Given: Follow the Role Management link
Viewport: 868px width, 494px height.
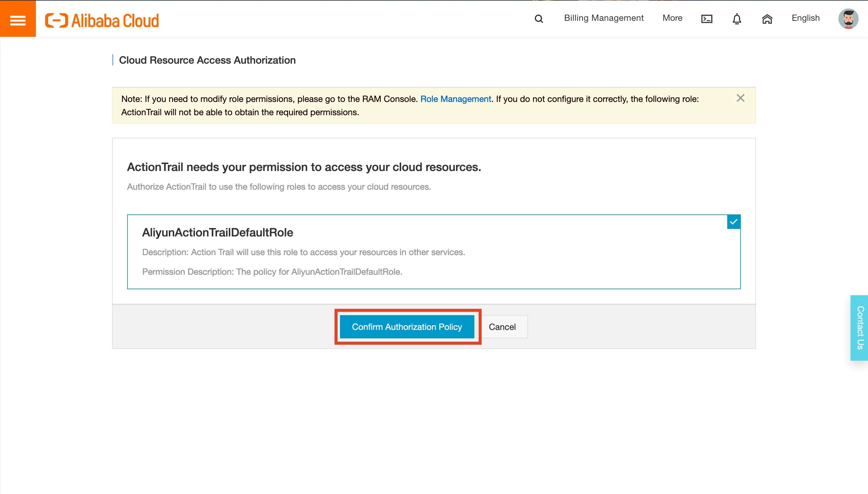Looking at the screenshot, I should pos(455,99).
